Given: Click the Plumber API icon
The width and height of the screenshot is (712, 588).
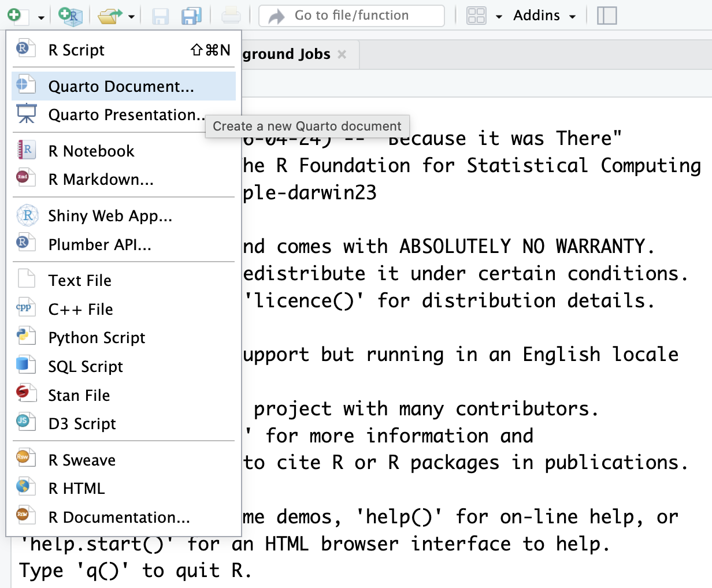Looking at the screenshot, I should (x=26, y=243).
